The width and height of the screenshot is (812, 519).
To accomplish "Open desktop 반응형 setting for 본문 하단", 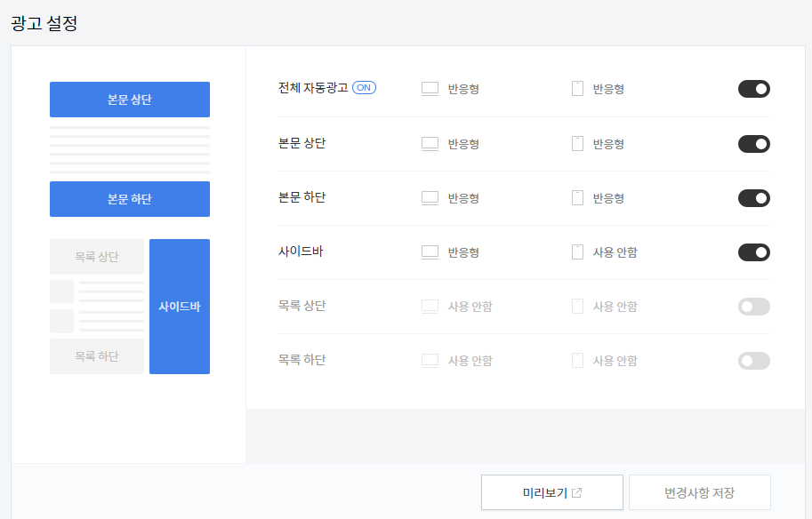I will [463, 198].
